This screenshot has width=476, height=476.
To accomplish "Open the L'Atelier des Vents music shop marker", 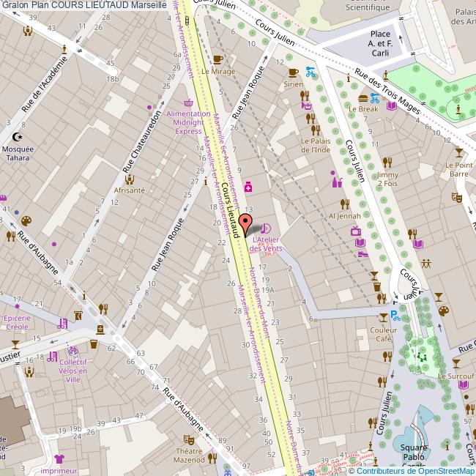I will tap(264, 228).
